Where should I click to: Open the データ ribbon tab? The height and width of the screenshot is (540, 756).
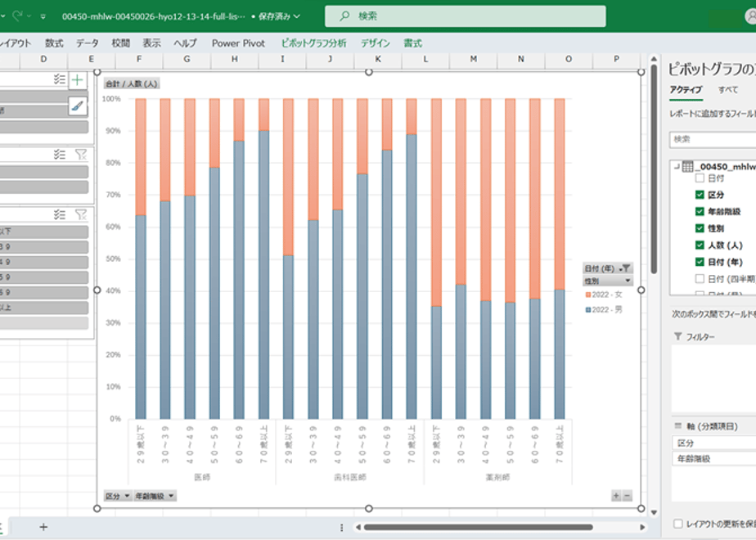88,43
